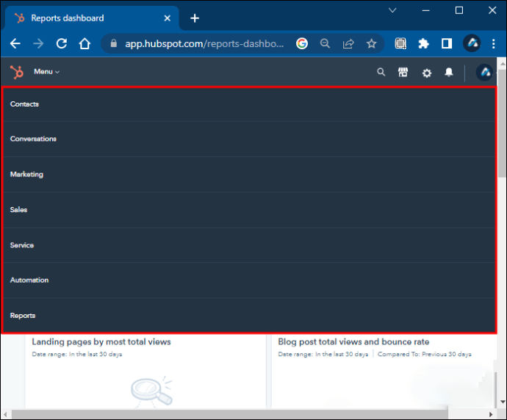This screenshot has width=507, height=420.
Task: Go to browser home page icon
Action: [x=84, y=43]
